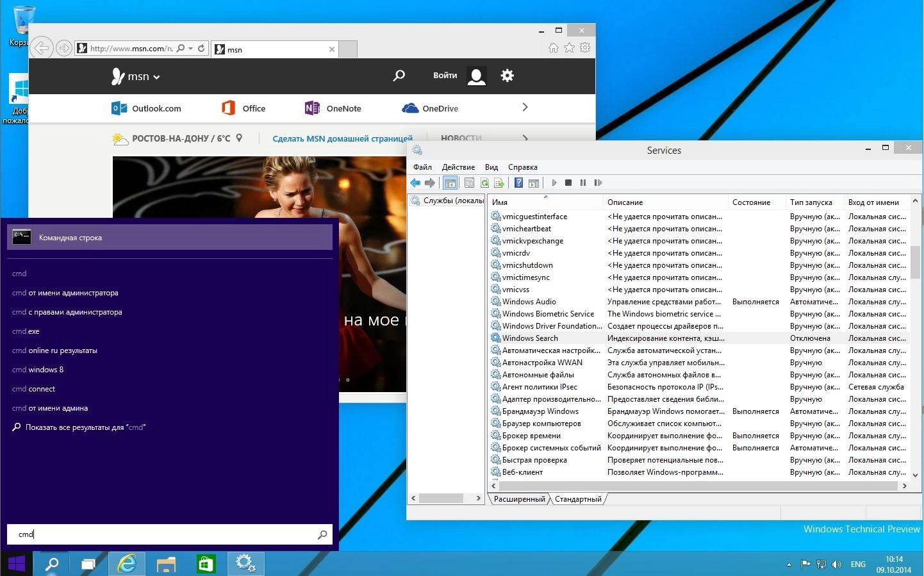924x576 pixels.
Task: Click the search box containing cmd
Action: [170, 534]
